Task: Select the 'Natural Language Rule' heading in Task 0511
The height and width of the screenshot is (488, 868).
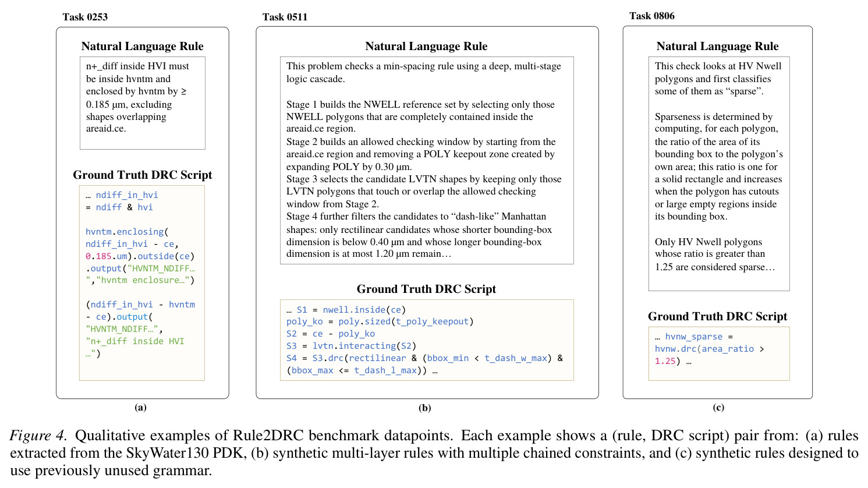Action: pyautogui.click(x=426, y=47)
